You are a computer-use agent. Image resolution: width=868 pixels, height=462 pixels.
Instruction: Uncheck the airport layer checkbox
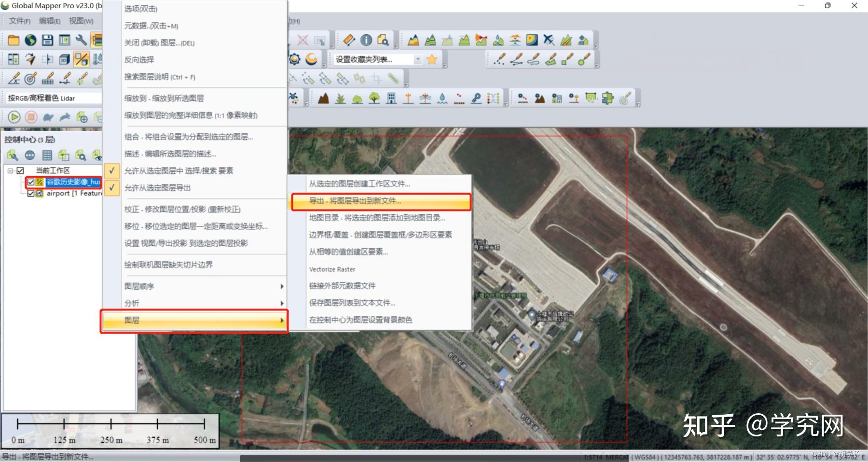pos(31,193)
